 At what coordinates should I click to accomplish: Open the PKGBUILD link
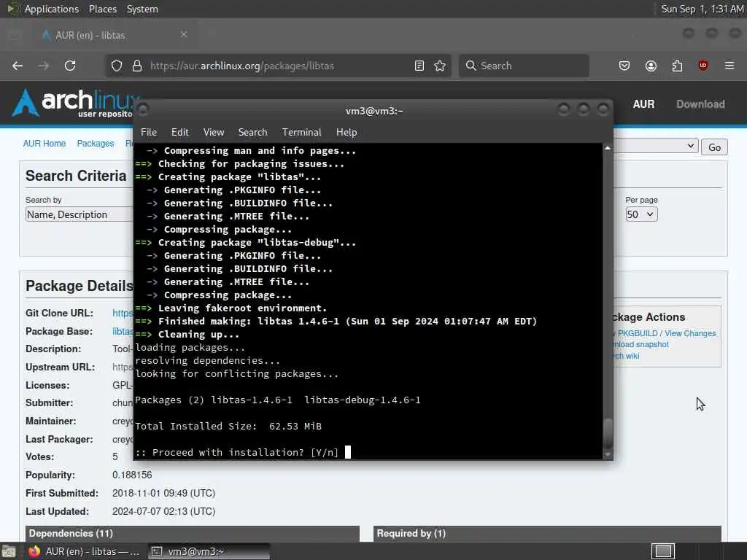point(638,333)
